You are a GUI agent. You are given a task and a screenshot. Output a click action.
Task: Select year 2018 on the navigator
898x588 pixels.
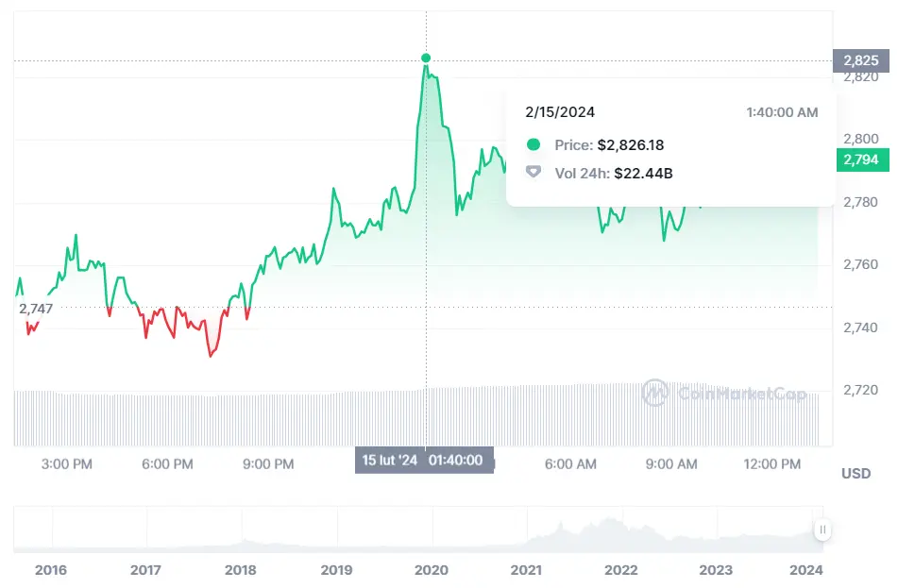(x=241, y=570)
